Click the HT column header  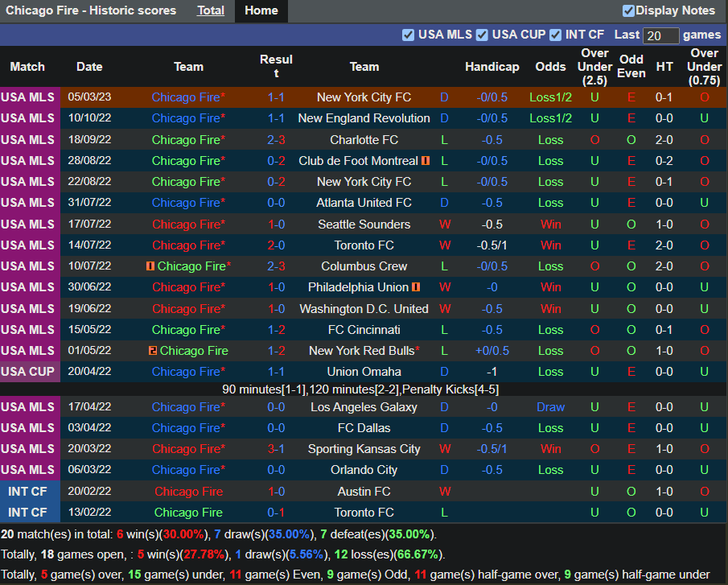pos(664,67)
